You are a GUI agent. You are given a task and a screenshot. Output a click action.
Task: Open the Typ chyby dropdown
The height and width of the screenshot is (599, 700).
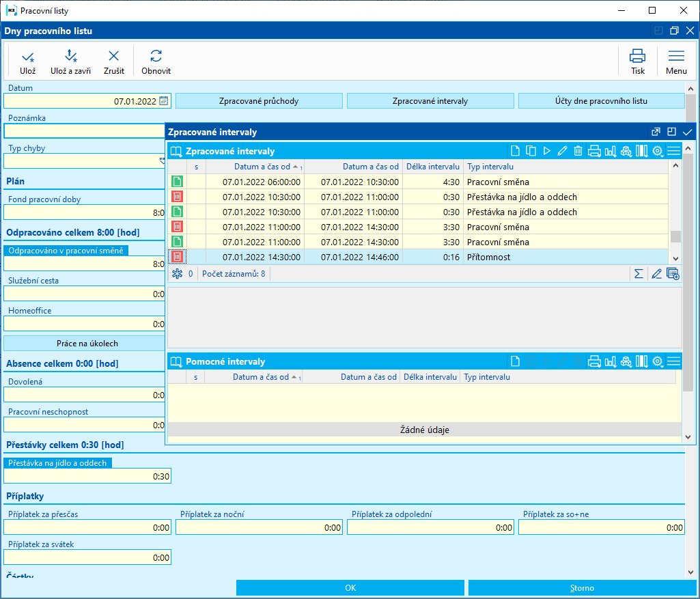click(x=163, y=161)
